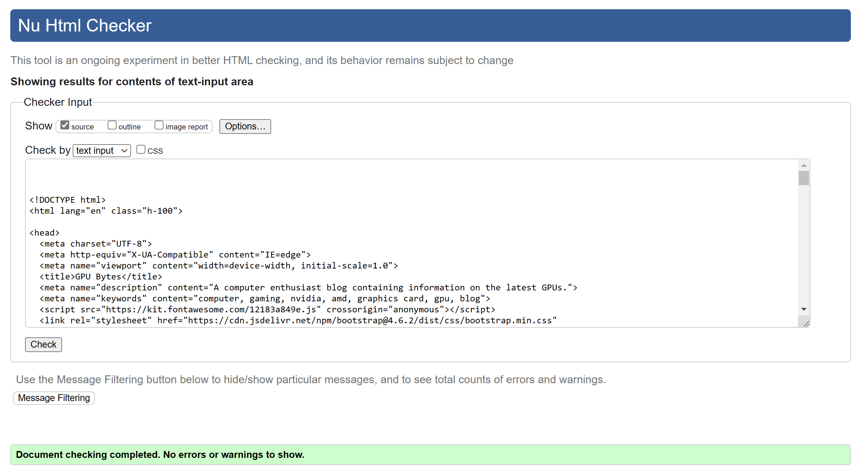Open the Options... button
This screenshot has width=868, height=475.
[245, 126]
